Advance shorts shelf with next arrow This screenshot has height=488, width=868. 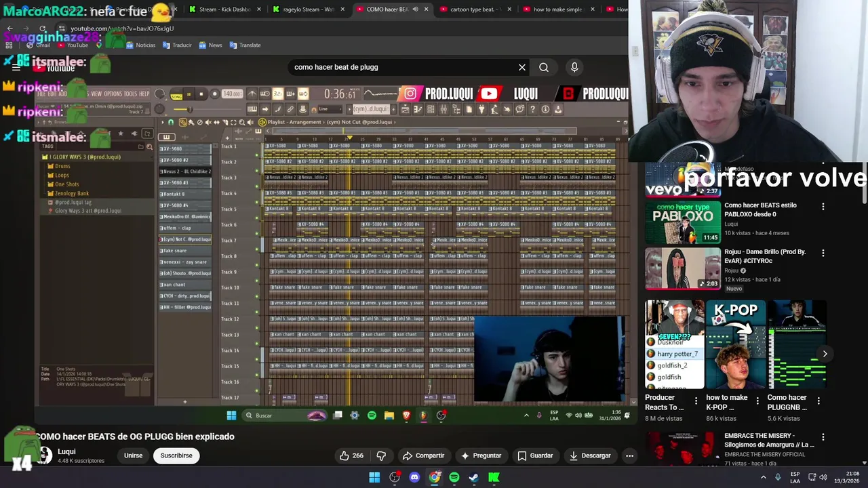click(825, 354)
